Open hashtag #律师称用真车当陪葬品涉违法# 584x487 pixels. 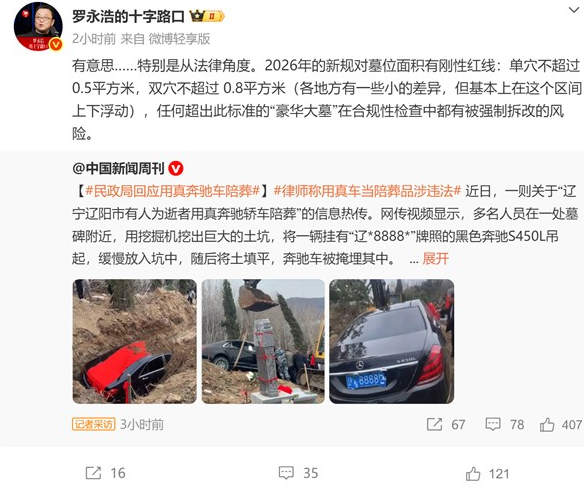(367, 191)
